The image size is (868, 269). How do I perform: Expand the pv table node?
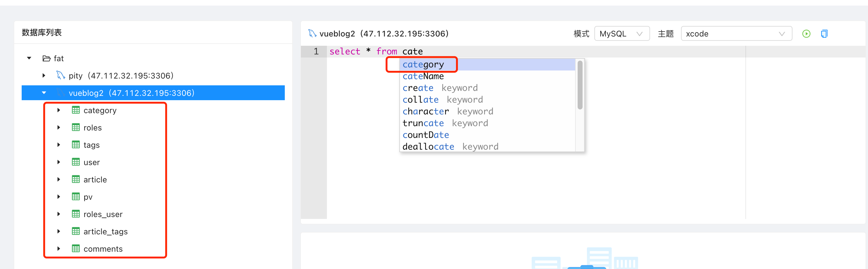(x=59, y=197)
